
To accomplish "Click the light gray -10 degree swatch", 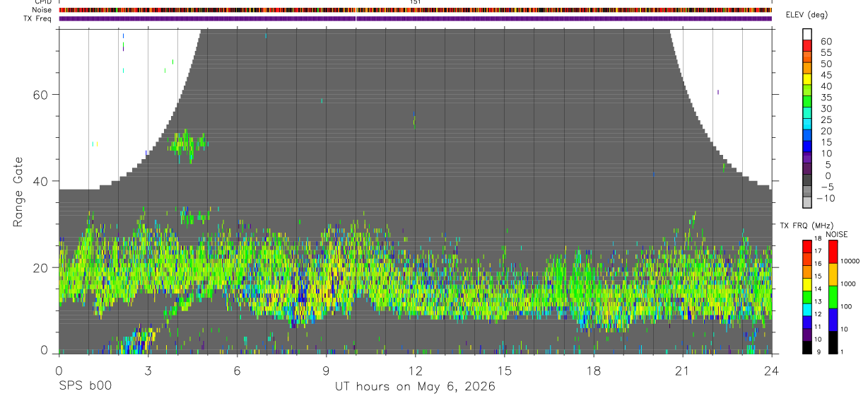I will [808, 203].
